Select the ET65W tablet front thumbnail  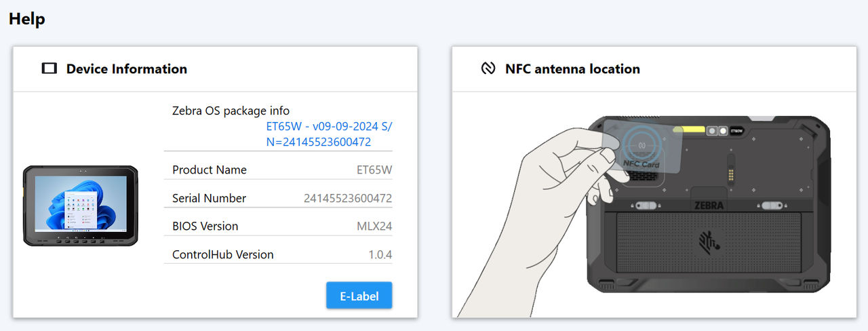click(x=81, y=206)
